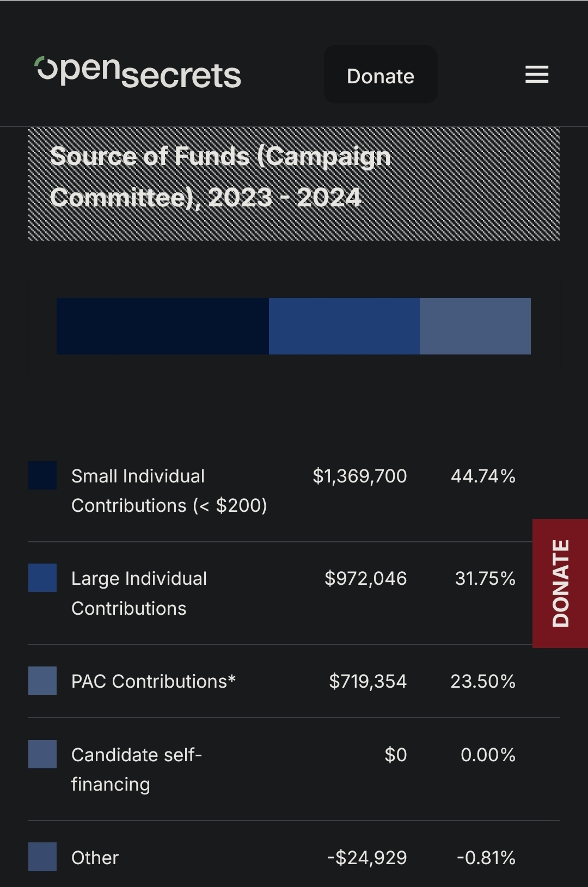Click the $1,369,700 amount
The image size is (588, 887).
point(359,476)
